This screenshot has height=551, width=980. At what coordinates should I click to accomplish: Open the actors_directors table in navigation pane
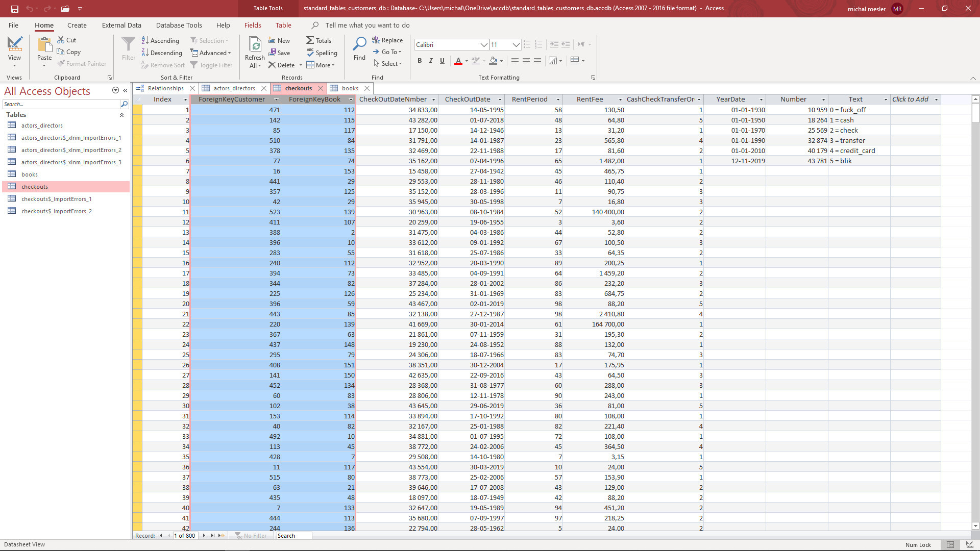pos(42,126)
